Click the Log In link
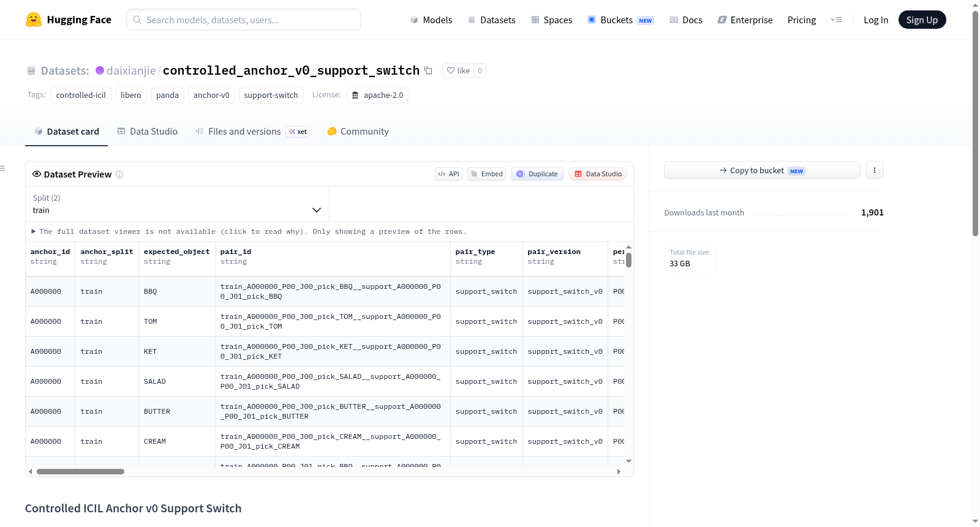 pyautogui.click(x=876, y=20)
